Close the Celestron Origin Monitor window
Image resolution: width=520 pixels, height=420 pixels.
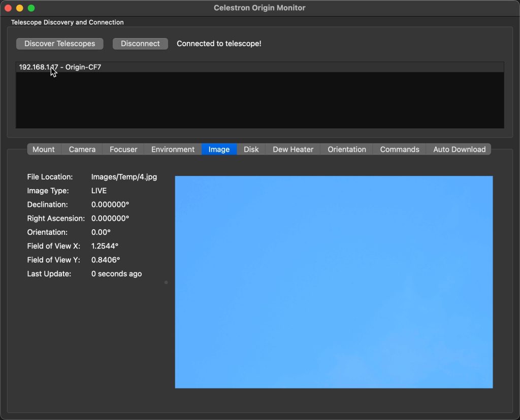(x=8, y=8)
